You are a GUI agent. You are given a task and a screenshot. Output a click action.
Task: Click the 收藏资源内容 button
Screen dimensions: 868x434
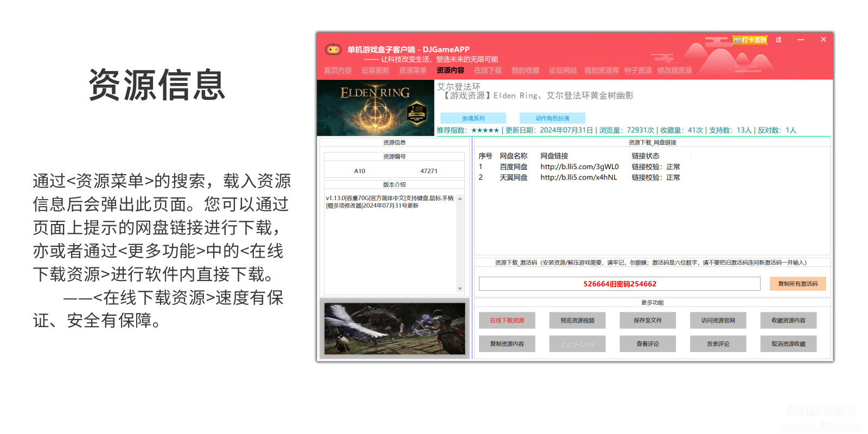point(788,321)
